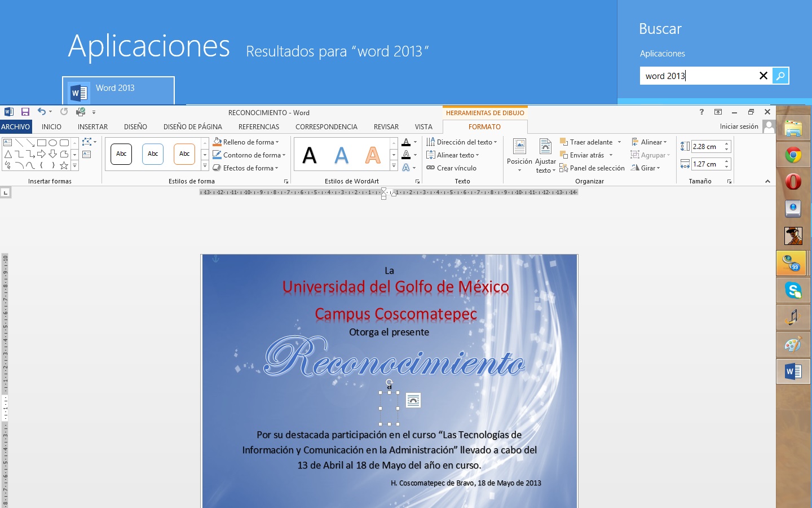Click Iniciar sesión in the title bar

pos(738,126)
